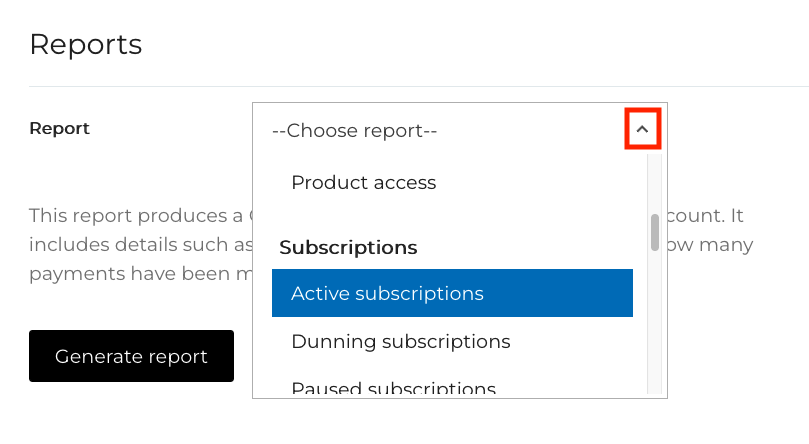809x444 pixels.
Task: Click the description line starting "This report produces"
Action: point(140,216)
